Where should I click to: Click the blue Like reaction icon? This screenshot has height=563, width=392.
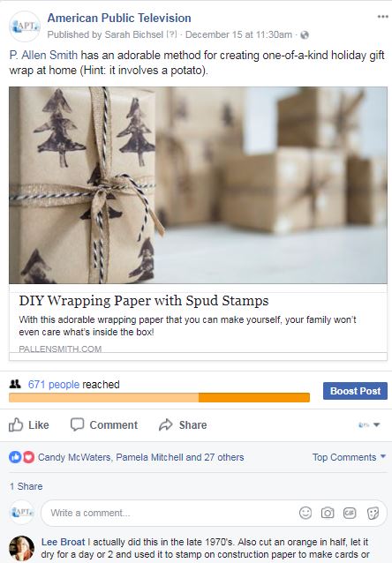(x=15, y=457)
